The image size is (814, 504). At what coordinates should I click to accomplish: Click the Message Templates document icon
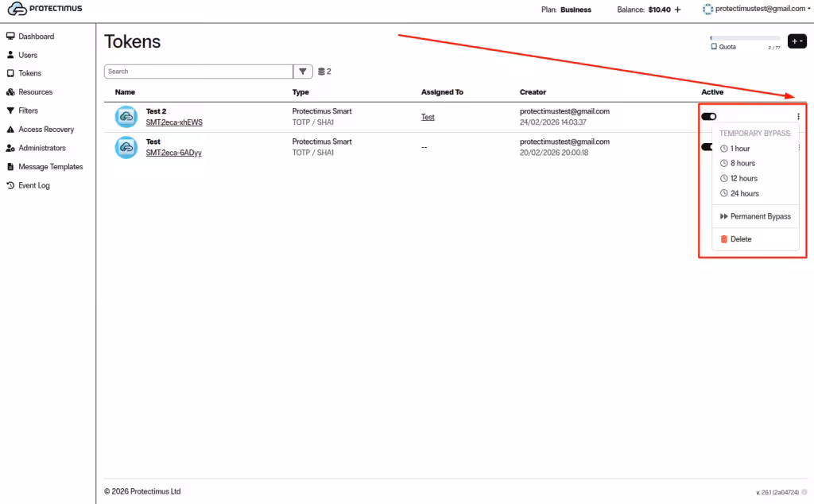(10, 167)
